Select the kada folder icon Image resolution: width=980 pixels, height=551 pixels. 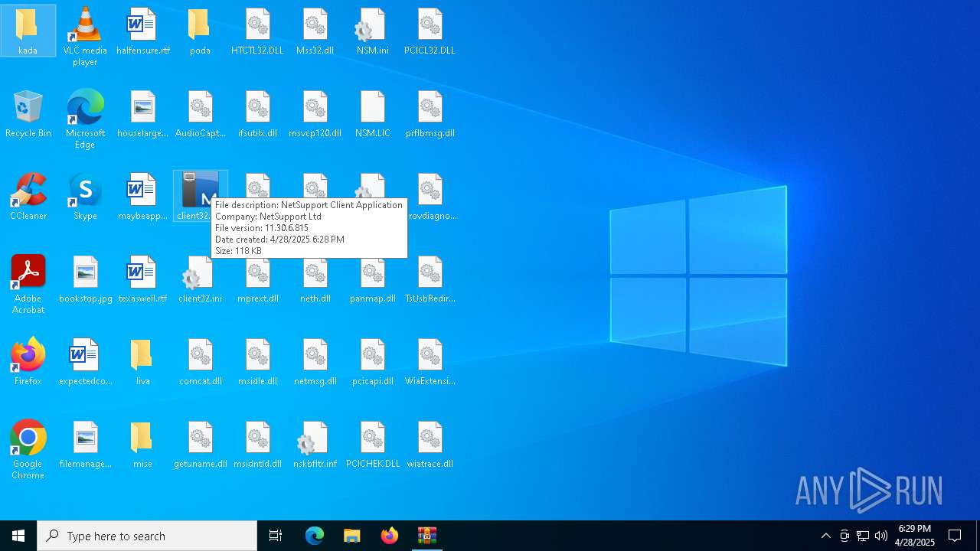tap(28, 31)
